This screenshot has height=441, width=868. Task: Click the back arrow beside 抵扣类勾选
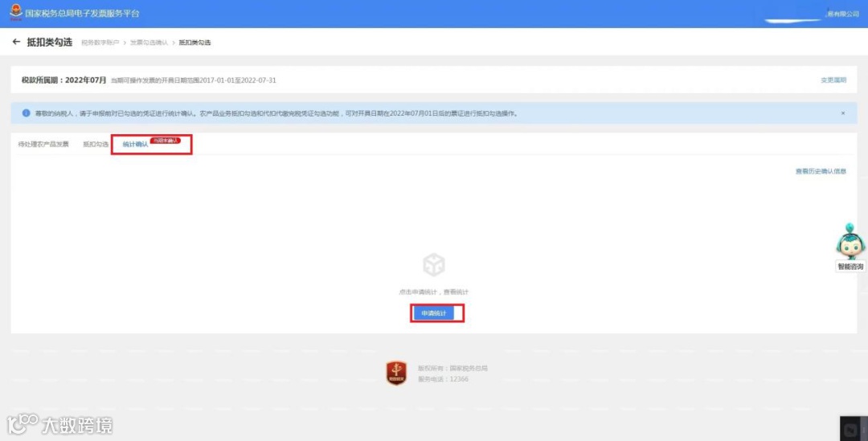tap(16, 42)
